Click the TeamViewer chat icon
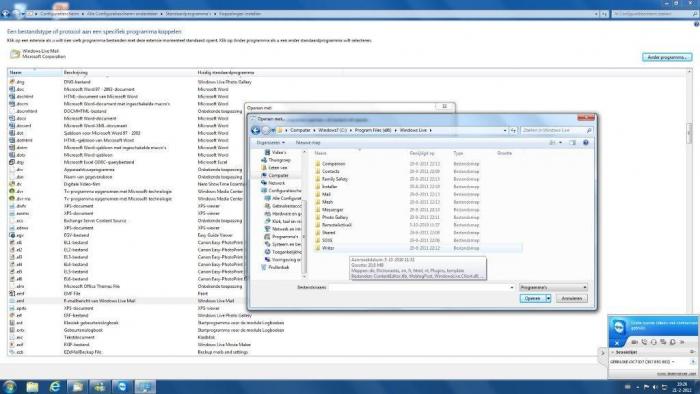 [663, 342]
